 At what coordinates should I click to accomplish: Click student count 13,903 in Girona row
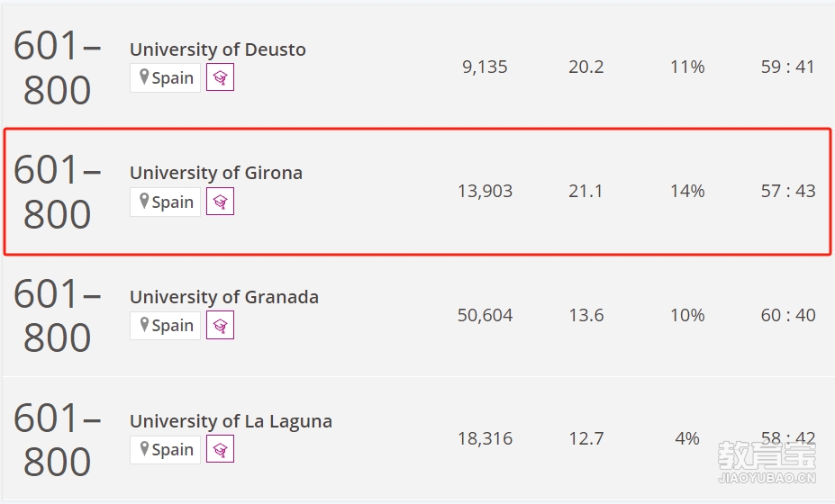486,191
